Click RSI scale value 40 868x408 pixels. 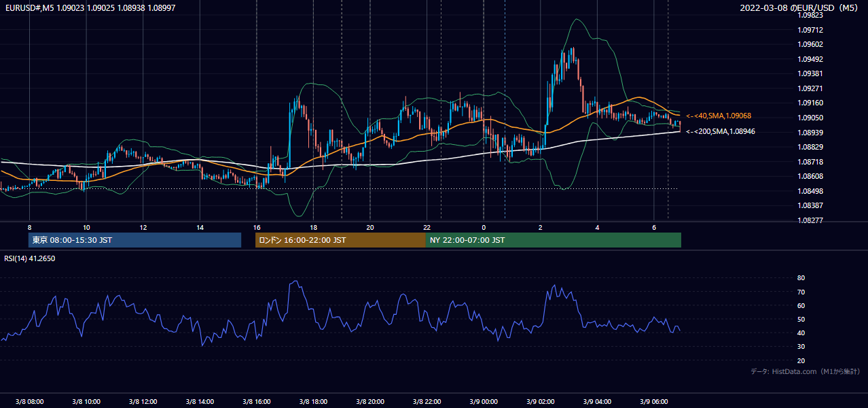[x=801, y=333]
